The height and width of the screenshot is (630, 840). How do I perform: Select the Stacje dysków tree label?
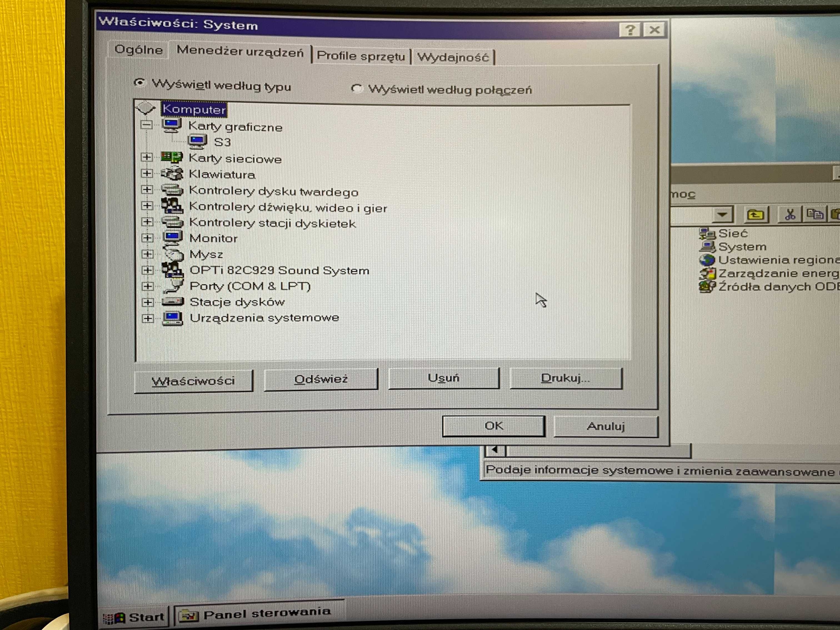coord(237,302)
